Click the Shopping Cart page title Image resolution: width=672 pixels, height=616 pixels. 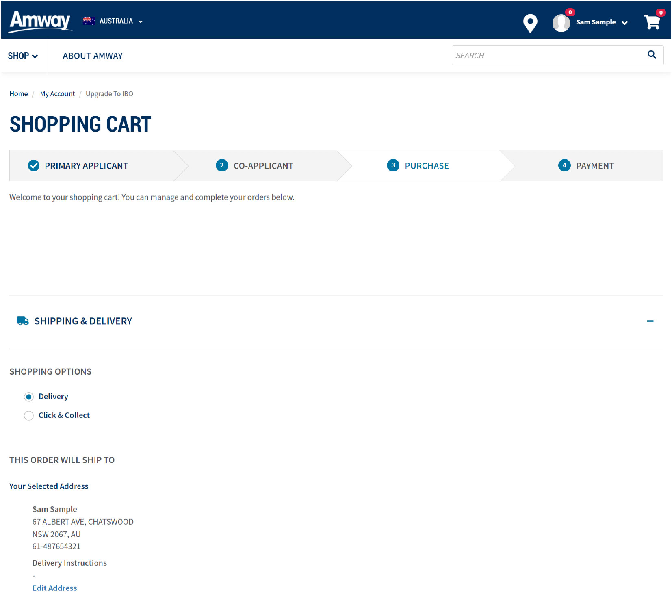click(x=80, y=124)
